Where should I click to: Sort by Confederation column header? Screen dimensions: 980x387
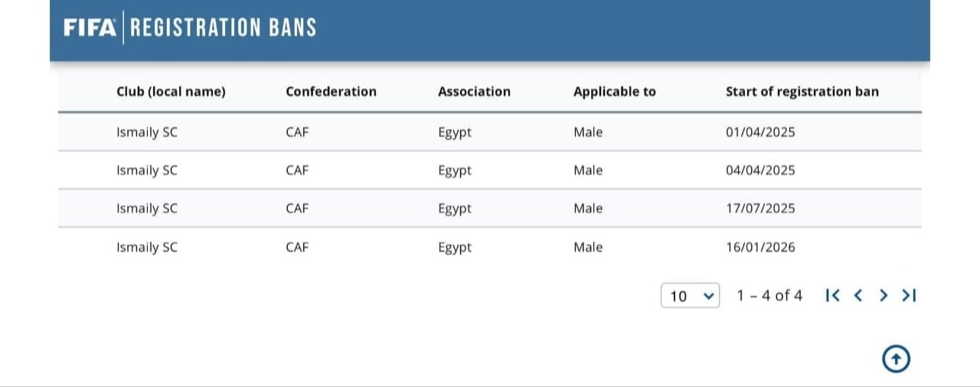point(331,92)
